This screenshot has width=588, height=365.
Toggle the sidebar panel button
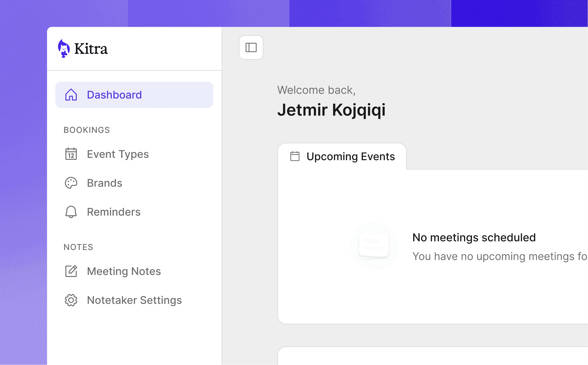tap(251, 48)
